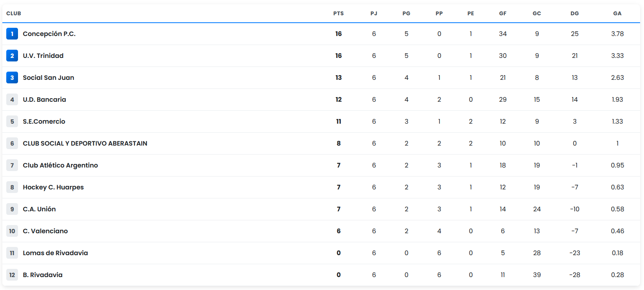
Task: Sort by the PTS column header
Action: 338,13
